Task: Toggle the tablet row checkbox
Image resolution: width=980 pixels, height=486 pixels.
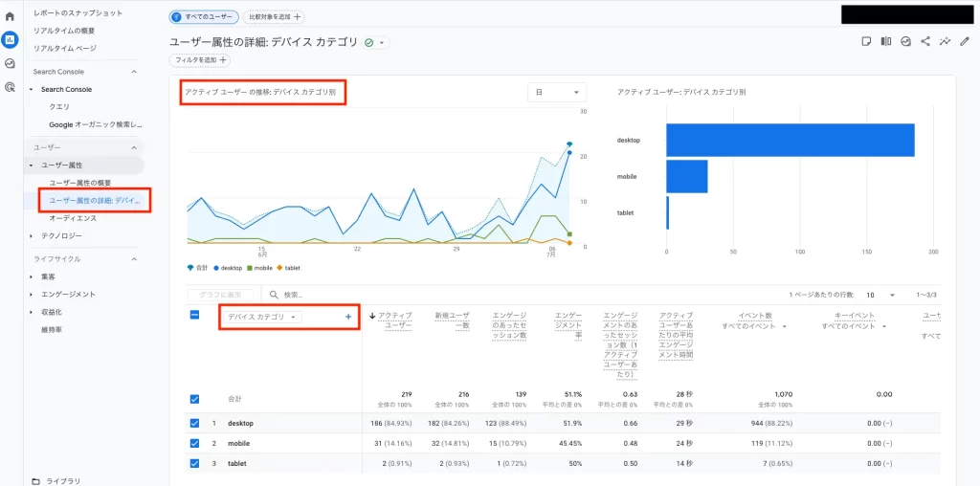Action: click(x=194, y=463)
